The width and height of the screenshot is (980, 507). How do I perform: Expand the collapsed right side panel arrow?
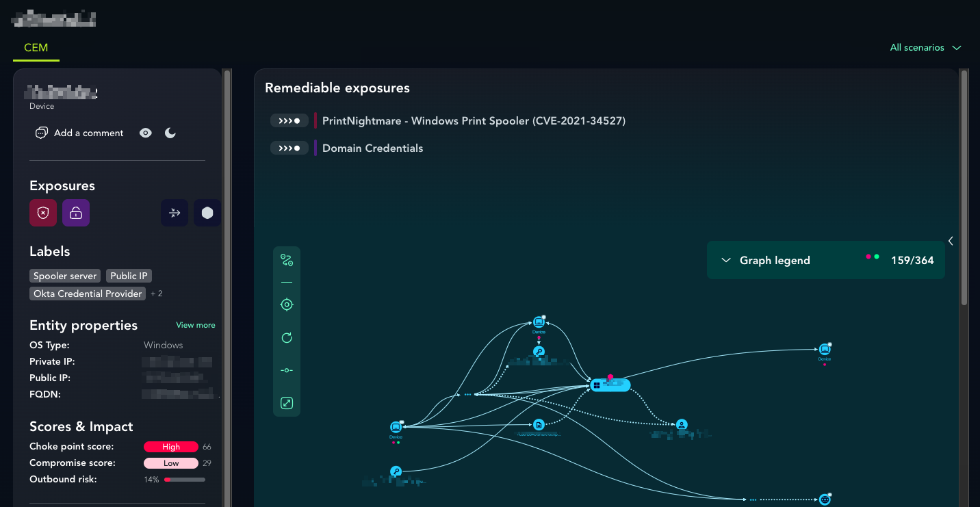pyautogui.click(x=951, y=241)
